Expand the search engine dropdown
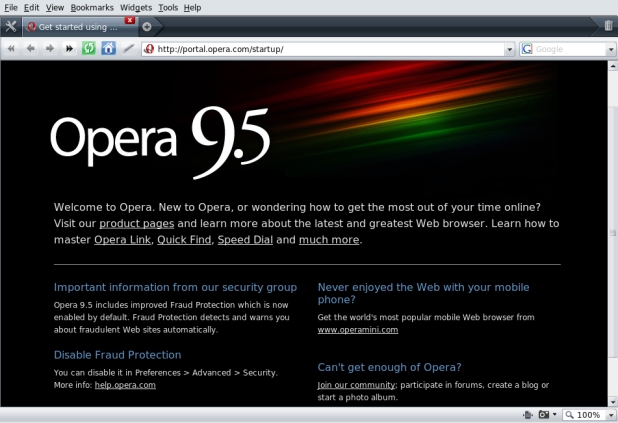The height and width of the screenshot is (423, 618). pyautogui.click(x=611, y=49)
